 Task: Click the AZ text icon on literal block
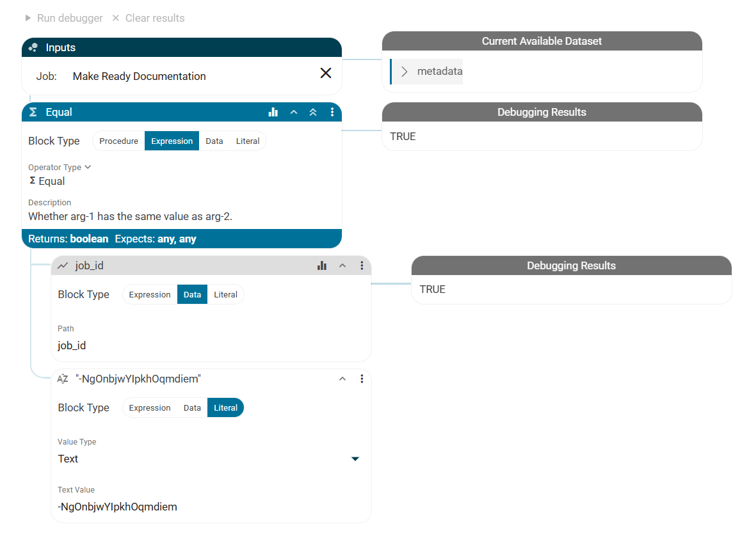(x=63, y=379)
